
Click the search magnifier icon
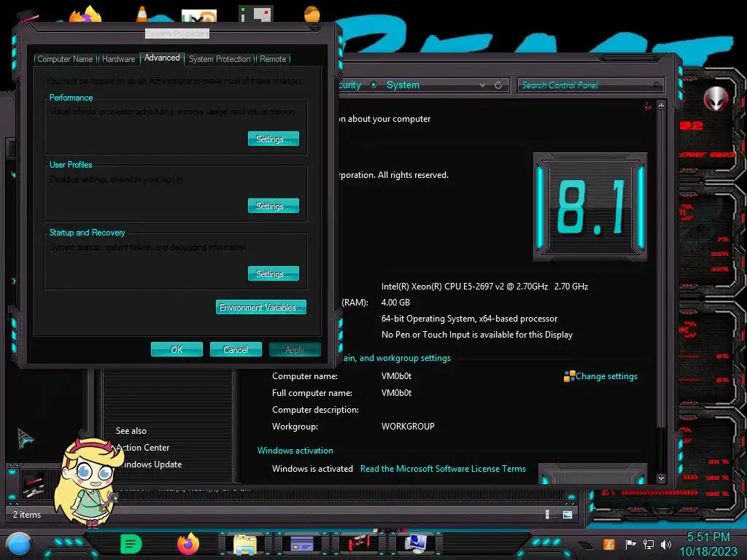(x=657, y=85)
